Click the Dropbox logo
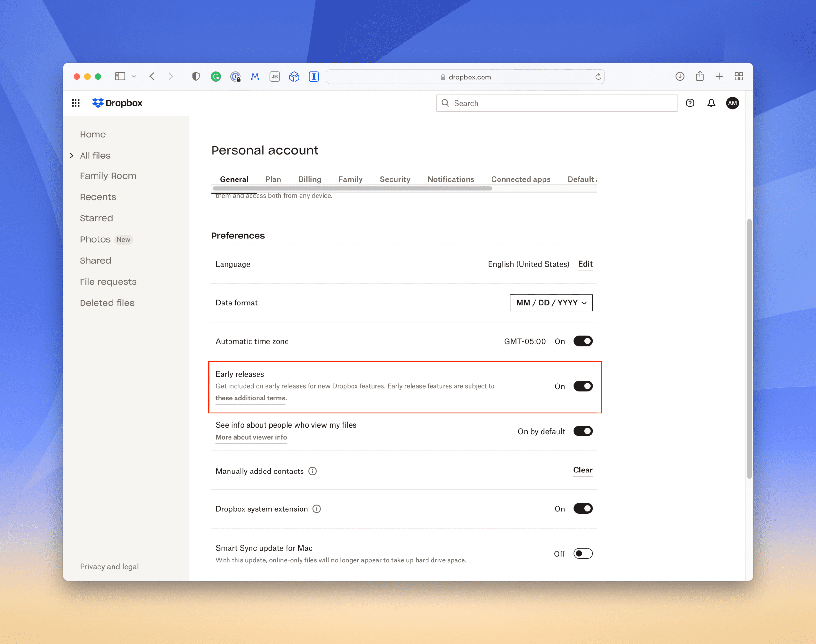The height and width of the screenshot is (644, 816). [117, 103]
